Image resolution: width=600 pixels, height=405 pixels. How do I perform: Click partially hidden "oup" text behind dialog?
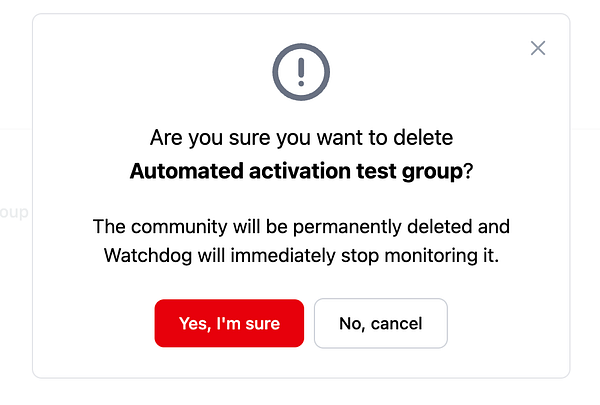pyautogui.click(x=13, y=212)
